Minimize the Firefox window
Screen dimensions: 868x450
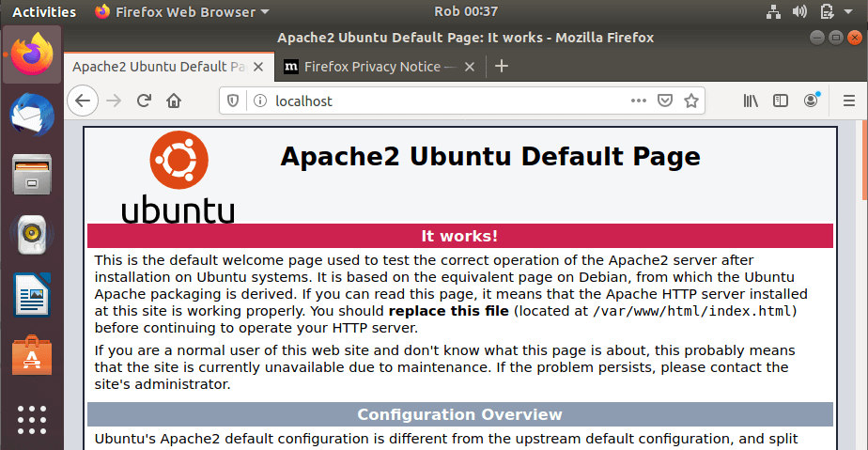tap(817, 38)
